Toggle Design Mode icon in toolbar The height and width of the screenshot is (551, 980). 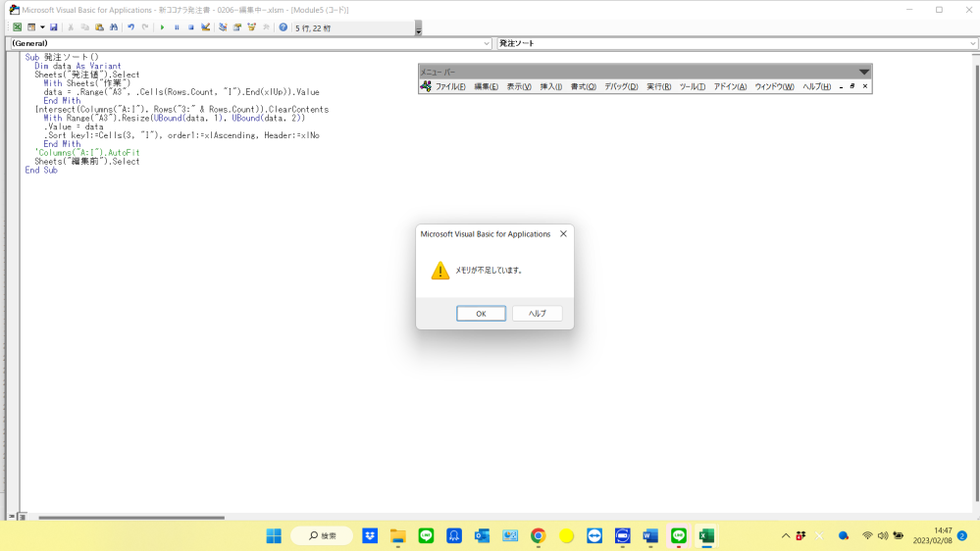[x=205, y=27]
